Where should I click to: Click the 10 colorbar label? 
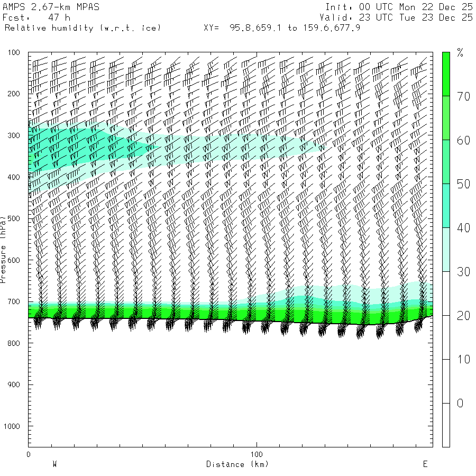tap(463, 360)
